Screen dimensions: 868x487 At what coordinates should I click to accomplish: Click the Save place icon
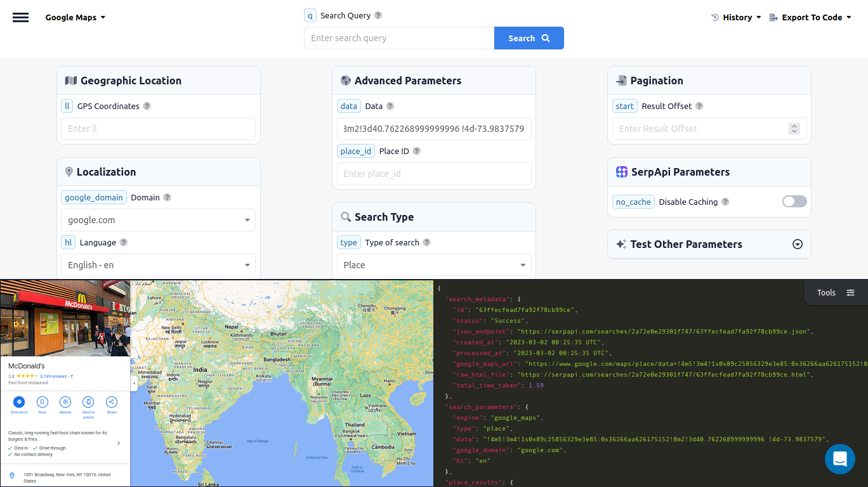pyautogui.click(x=42, y=401)
